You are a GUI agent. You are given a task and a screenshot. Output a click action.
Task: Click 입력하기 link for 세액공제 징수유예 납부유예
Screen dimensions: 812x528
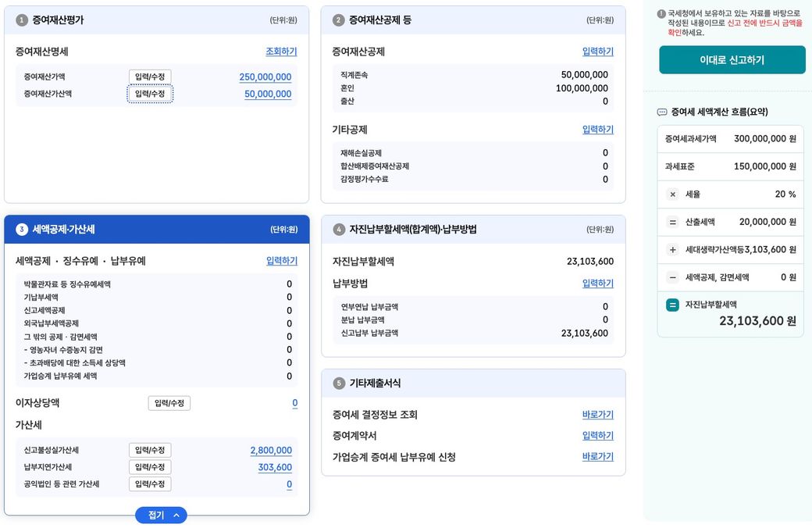281,261
